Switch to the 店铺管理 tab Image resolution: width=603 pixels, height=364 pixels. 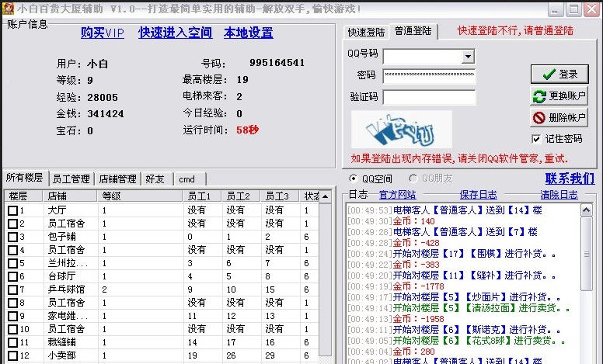117,179
